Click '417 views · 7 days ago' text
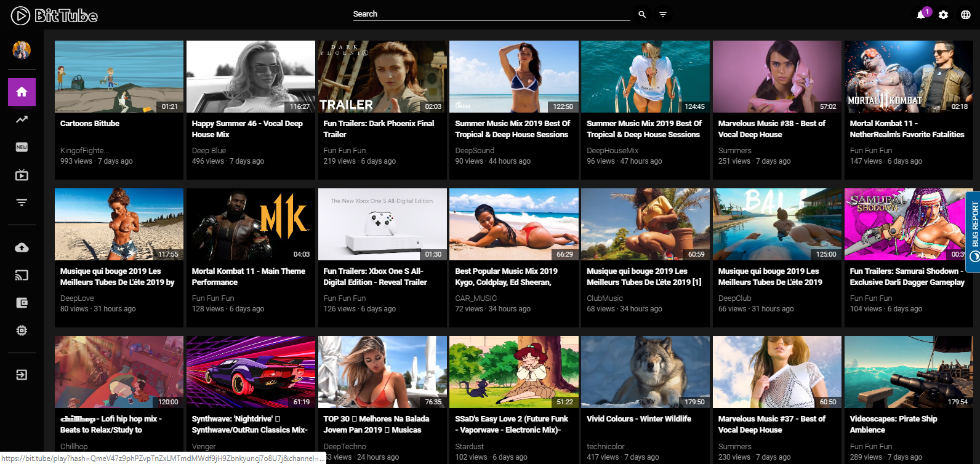The width and height of the screenshot is (980, 464). [623, 457]
